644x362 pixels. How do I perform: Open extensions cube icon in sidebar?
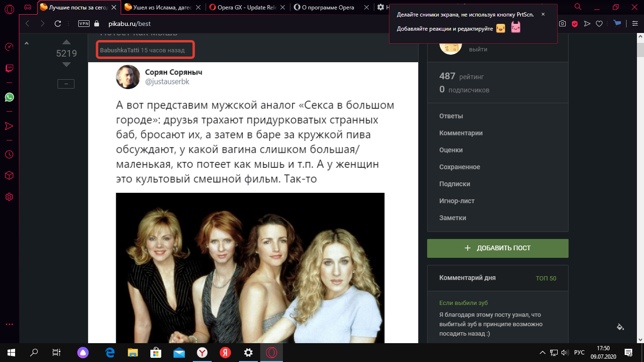9,175
